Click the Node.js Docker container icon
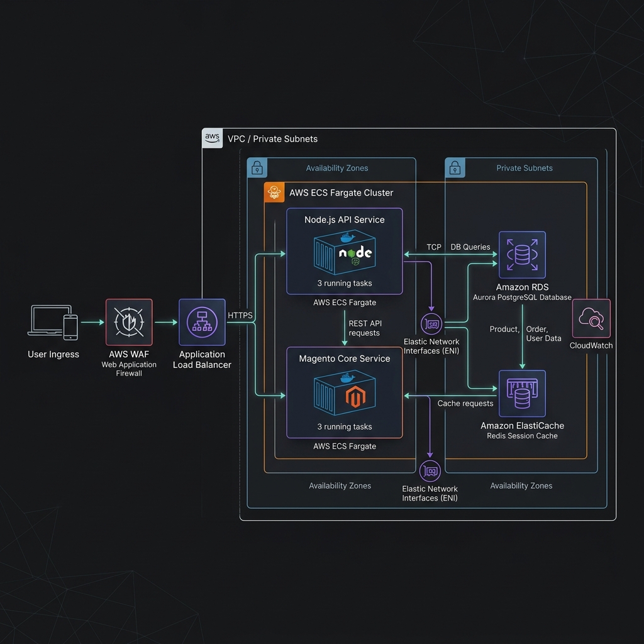The height and width of the screenshot is (644, 644). [x=345, y=253]
